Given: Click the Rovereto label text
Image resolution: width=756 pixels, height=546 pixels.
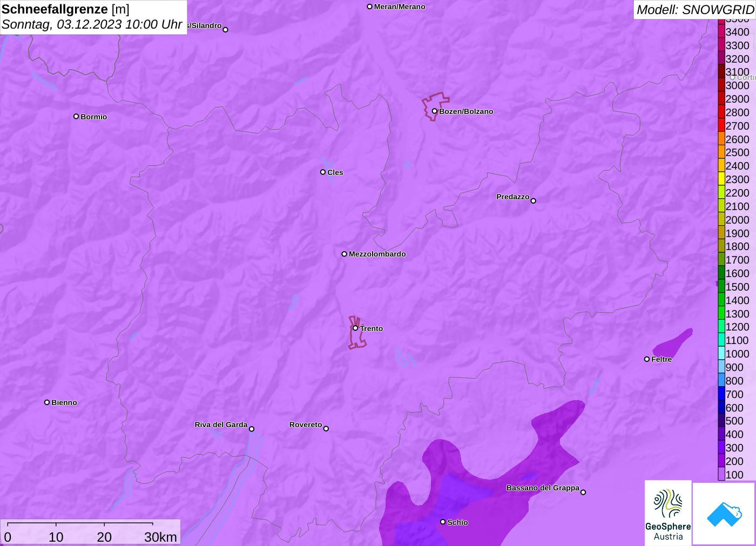Looking at the screenshot, I should [306, 424].
